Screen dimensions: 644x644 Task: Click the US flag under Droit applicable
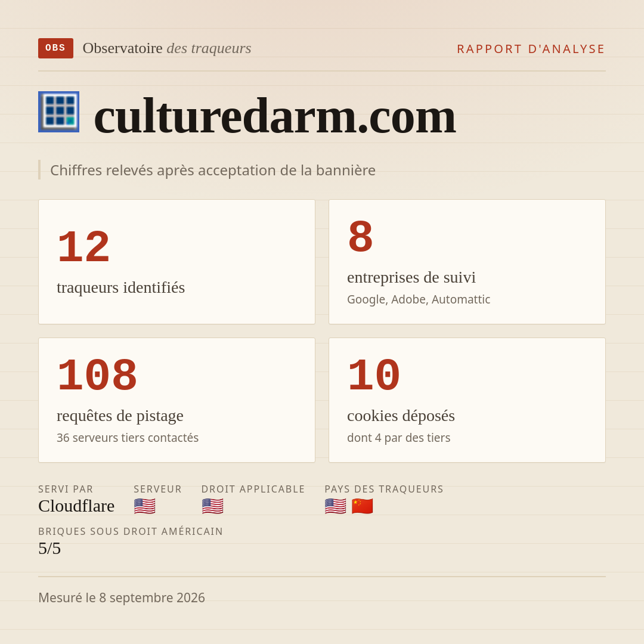pyautogui.click(x=212, y=506)
